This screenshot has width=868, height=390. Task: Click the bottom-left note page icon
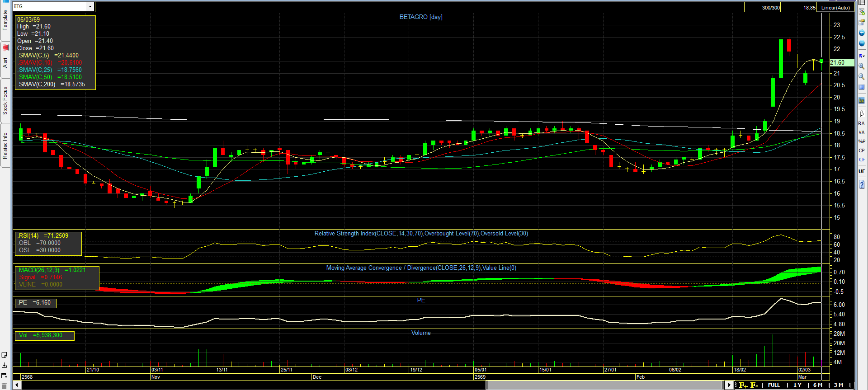coord(4,355)
